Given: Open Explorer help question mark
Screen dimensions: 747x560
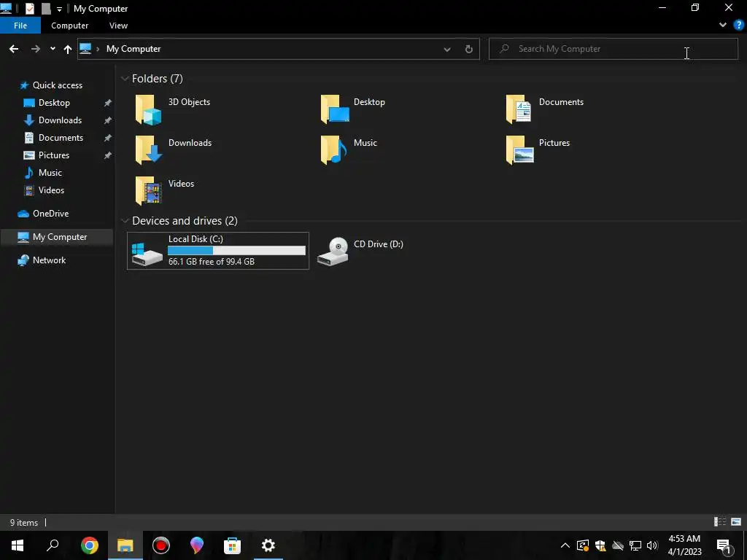Looking at the screenshot, I should coord(739,25).
